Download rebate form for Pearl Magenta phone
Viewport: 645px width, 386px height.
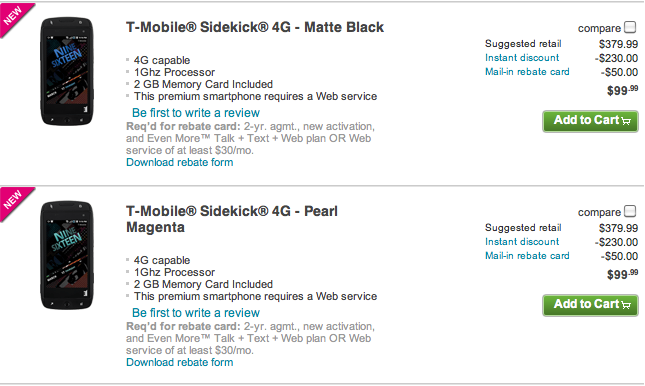[179, 362]
